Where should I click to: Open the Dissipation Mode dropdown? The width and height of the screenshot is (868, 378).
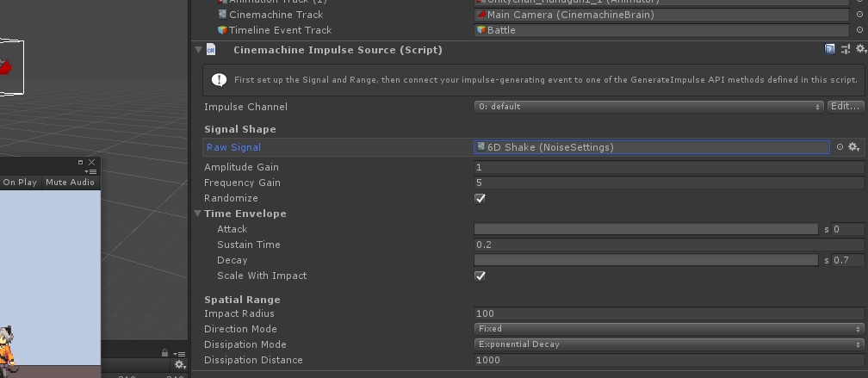[x=669, y=344]
